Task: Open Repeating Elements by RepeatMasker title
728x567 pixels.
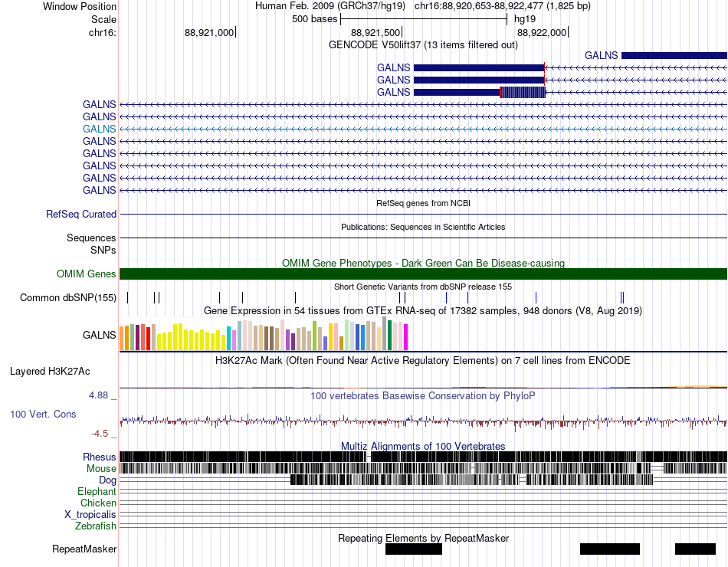Action: tap(424, 538)
